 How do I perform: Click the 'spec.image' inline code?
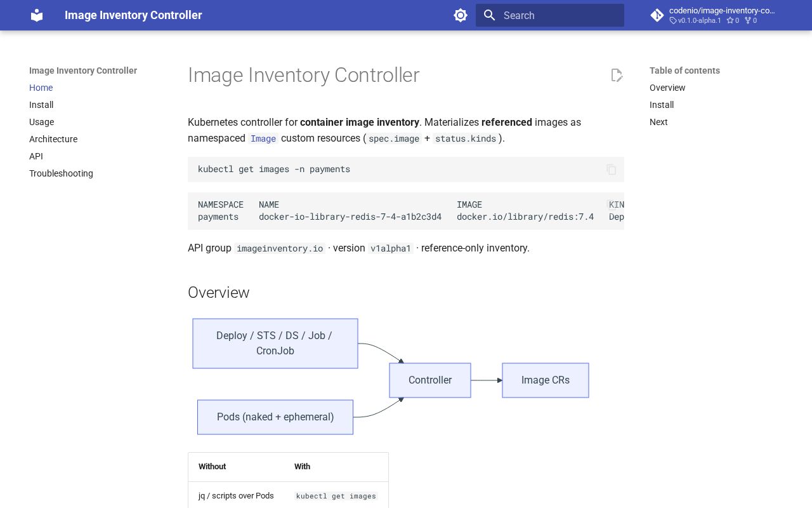394,138
